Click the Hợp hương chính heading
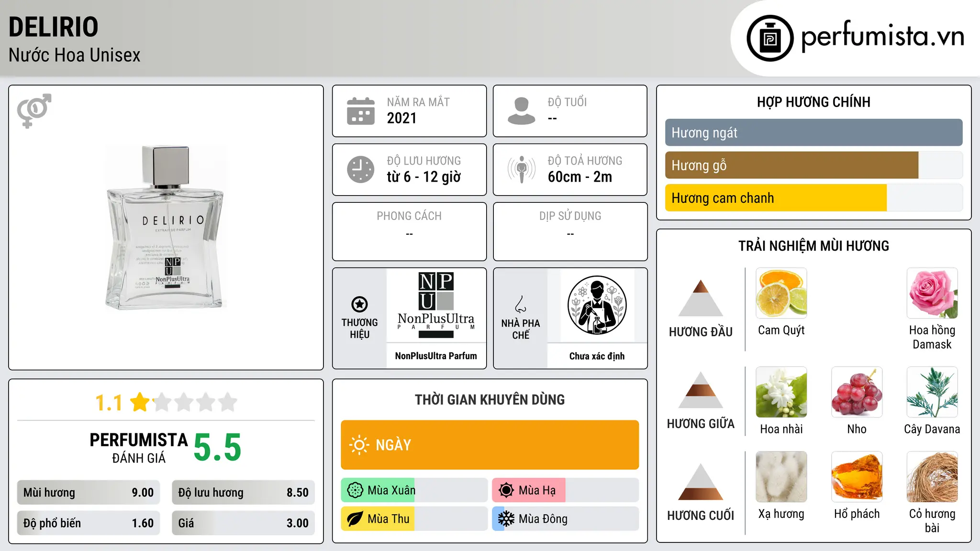This screenshot has width=980, height=551. pyautogui.click(x=813, y=102)
